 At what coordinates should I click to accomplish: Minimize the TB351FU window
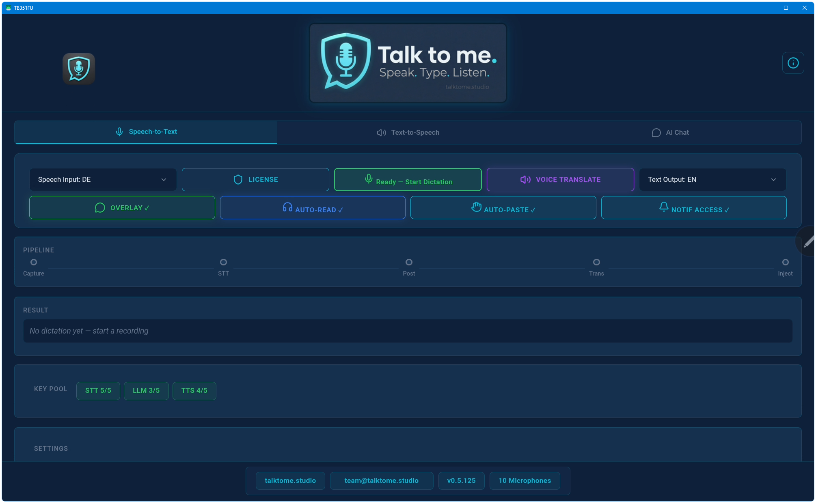767,8
